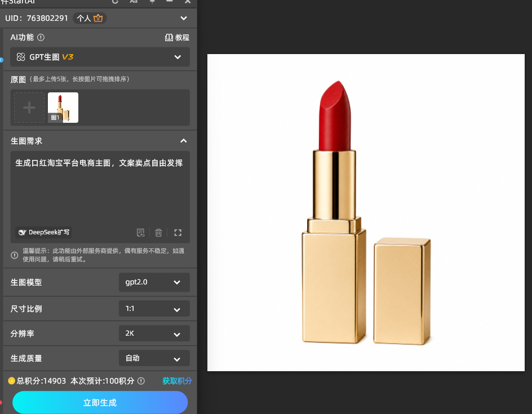Image resolution: width=532 pixels, height=414 pixels.
Task: Expand the UID account dropdown chevron
Action: [x=184, y=19]
